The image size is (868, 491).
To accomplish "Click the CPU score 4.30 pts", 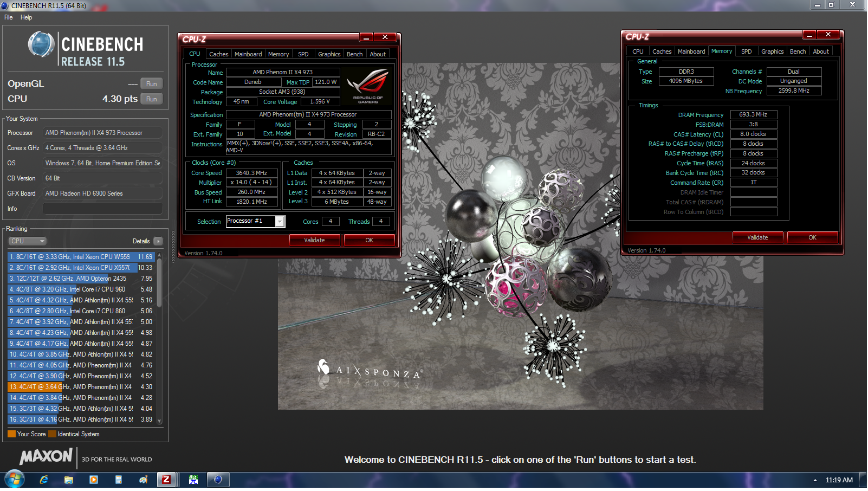I will point(120,99).
